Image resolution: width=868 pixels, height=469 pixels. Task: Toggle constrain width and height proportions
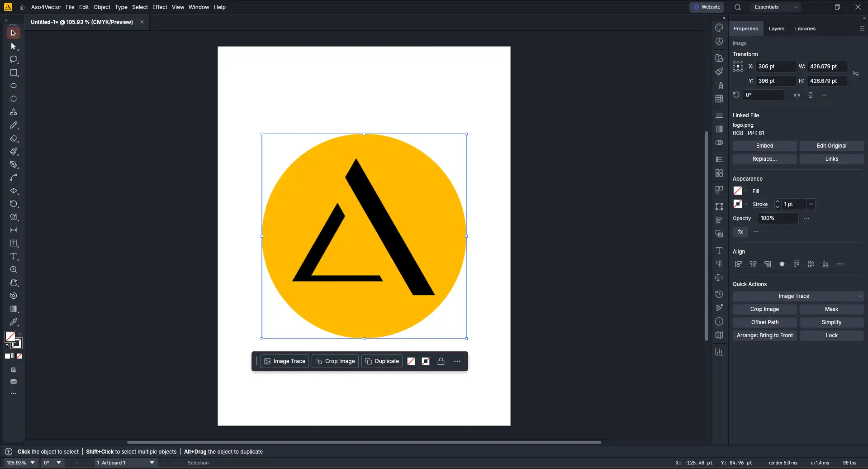click(856, 74)
